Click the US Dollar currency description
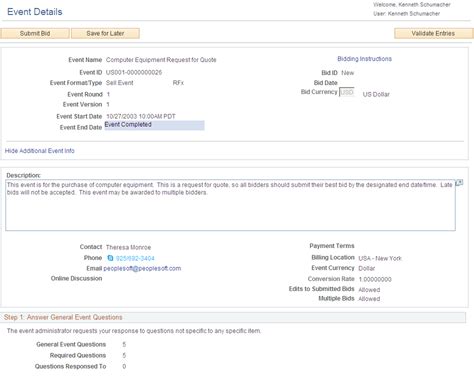Viewport: 474px width, 379px height. 376,94
